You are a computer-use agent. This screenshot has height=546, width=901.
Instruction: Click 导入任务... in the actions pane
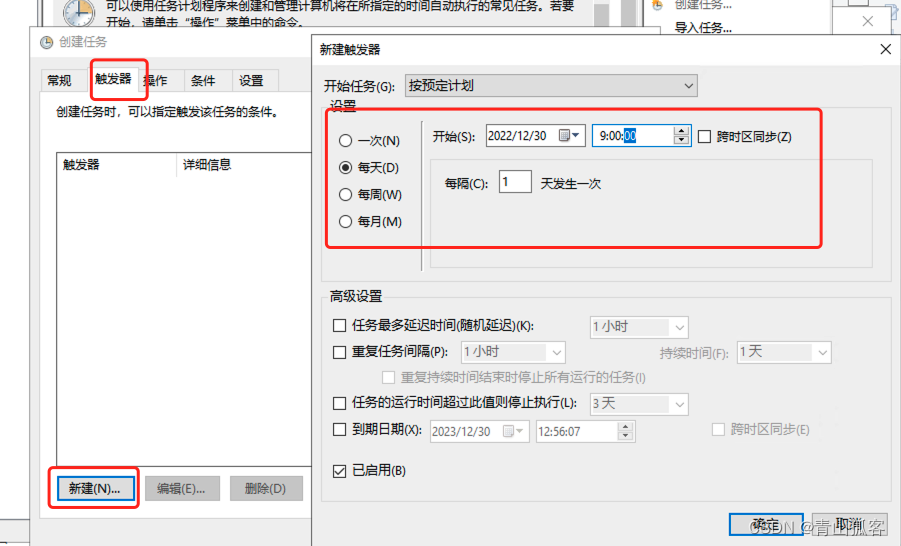(703, 27)
